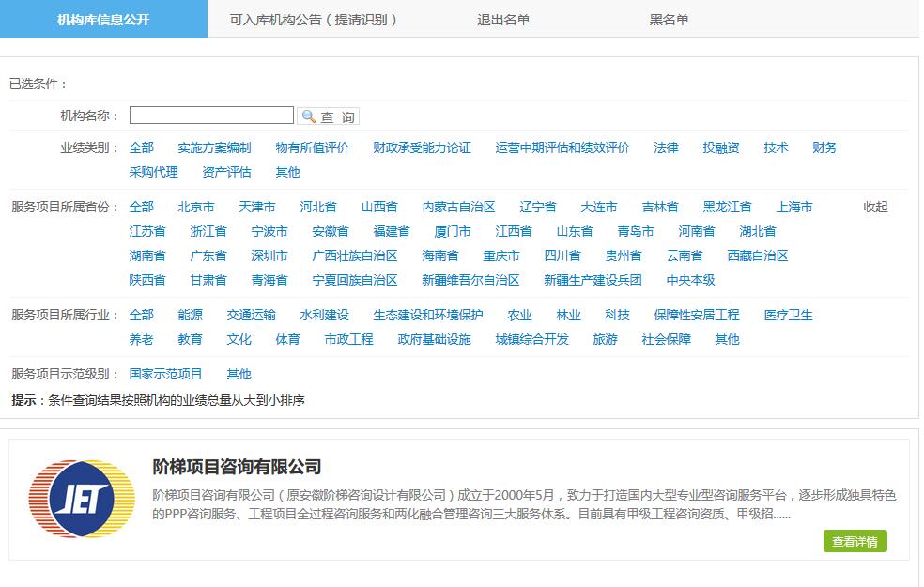Select 国家示范项目 demonstration level
This screenshot has width=924, height=587.
(165, 373)
